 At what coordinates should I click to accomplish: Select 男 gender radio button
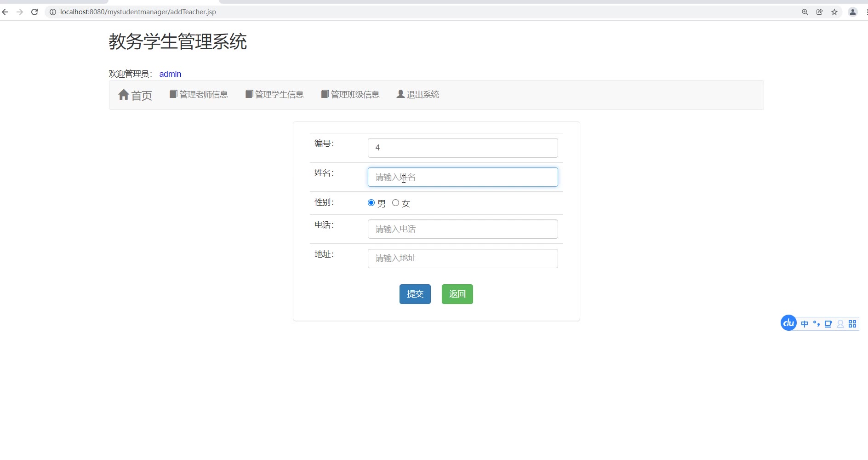371,203
